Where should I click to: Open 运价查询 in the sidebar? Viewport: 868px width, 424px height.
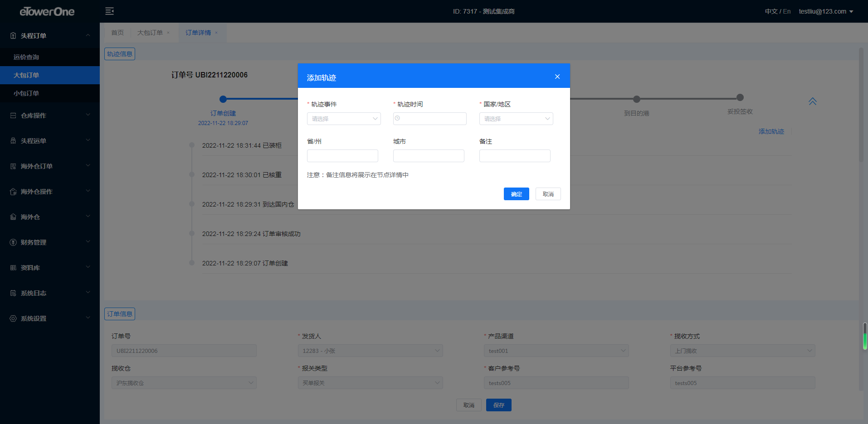pyautogui.click(x=26, y=57)
